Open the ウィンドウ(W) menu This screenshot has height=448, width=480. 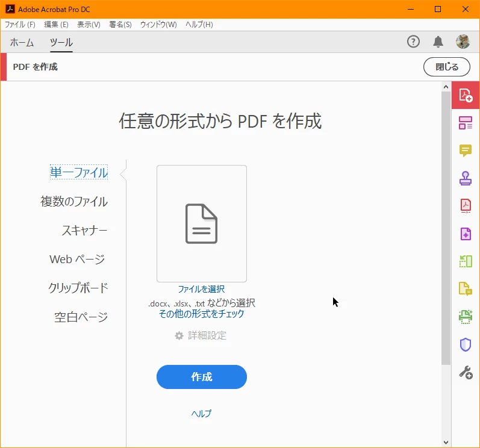[158, 25]
